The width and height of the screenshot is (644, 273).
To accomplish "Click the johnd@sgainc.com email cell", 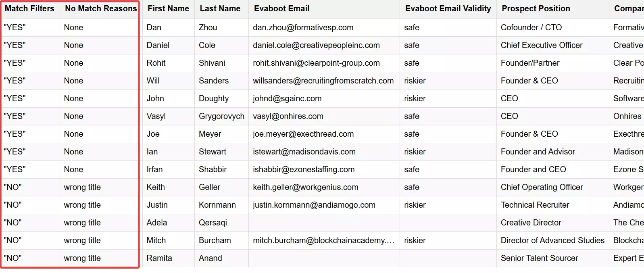I will coord(287,98).
